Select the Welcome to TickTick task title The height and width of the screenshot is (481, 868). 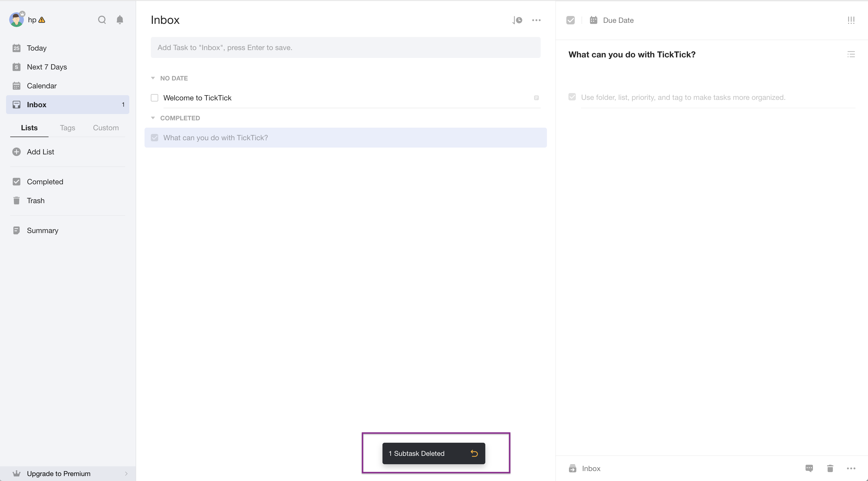[198, 98]
